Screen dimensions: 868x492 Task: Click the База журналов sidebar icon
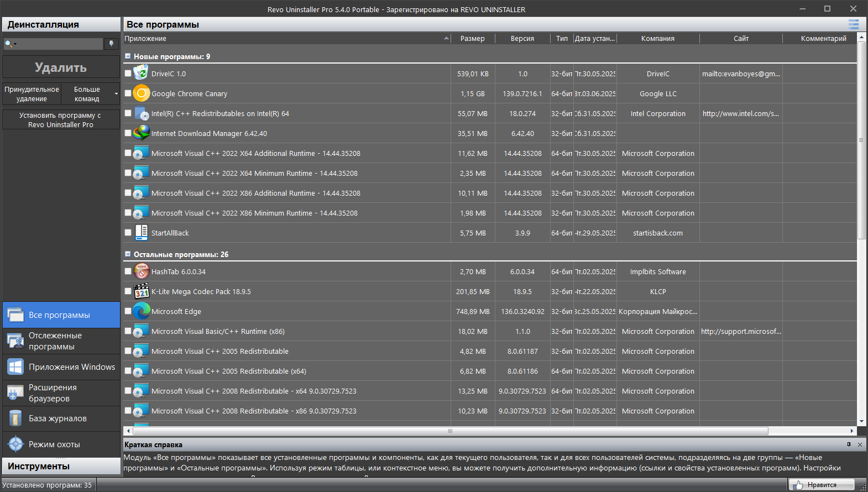pyautogui.click(x=15, y=418)
